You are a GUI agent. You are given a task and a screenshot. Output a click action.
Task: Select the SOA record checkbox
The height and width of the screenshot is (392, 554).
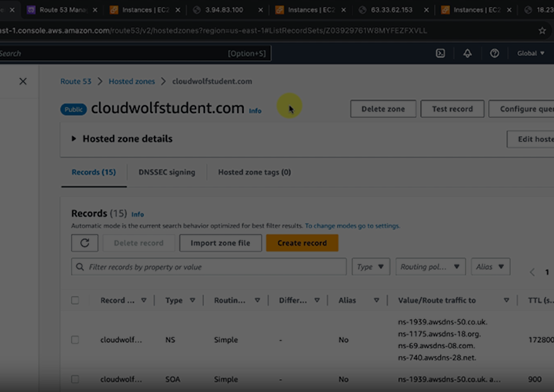[x=75, y=379]
